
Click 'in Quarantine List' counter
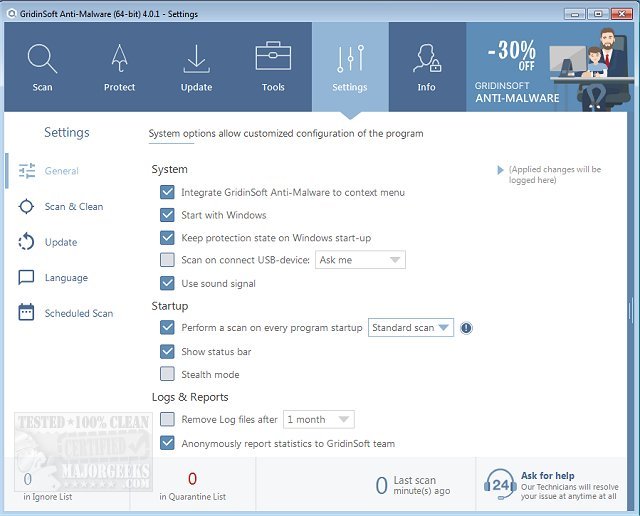(x=192, y=486)
